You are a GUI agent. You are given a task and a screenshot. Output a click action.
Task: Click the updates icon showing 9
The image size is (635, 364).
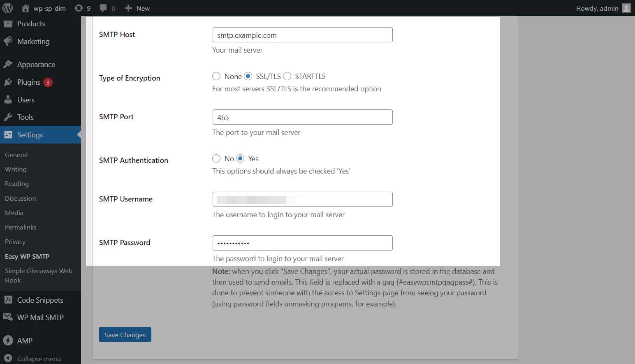pos(79,8)
